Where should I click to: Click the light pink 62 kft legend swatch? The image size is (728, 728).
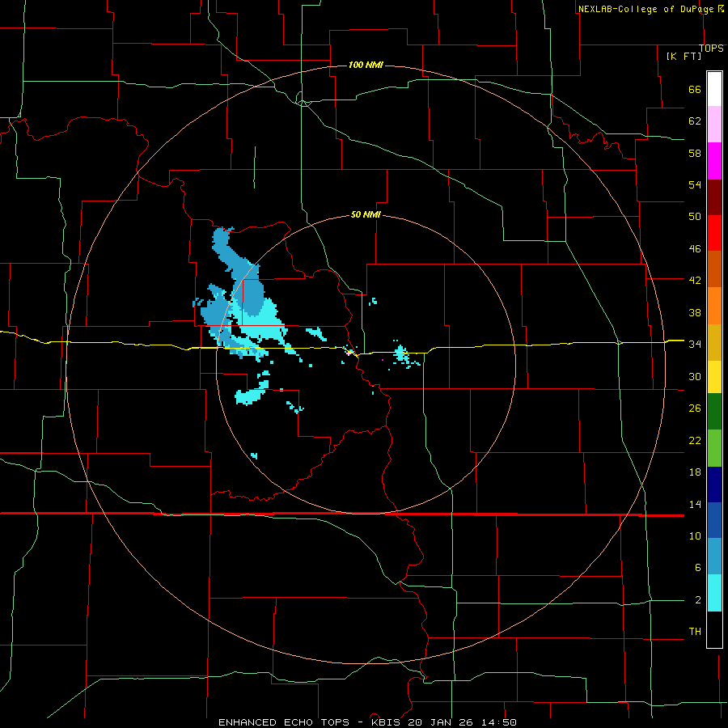714,124
